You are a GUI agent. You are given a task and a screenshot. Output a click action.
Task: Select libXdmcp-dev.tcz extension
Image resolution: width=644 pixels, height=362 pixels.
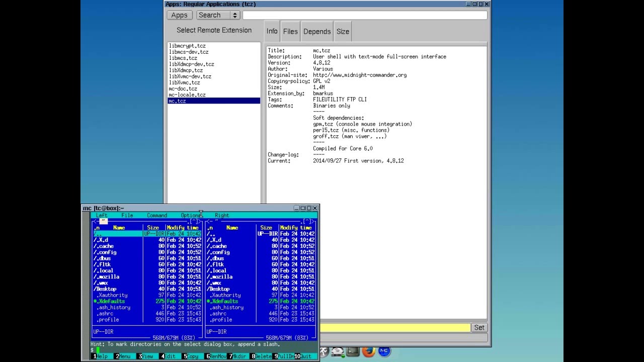(214, 64)
